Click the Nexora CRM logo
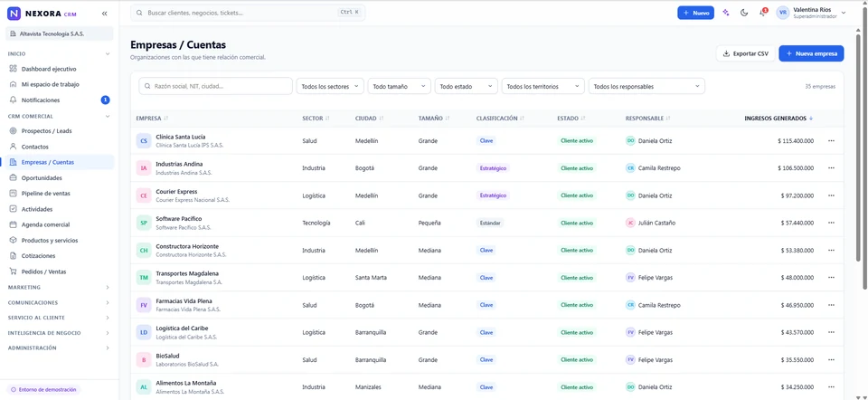The width and height of the screenshot is (868, 400). pyautogui.click(x=42, y=13)
